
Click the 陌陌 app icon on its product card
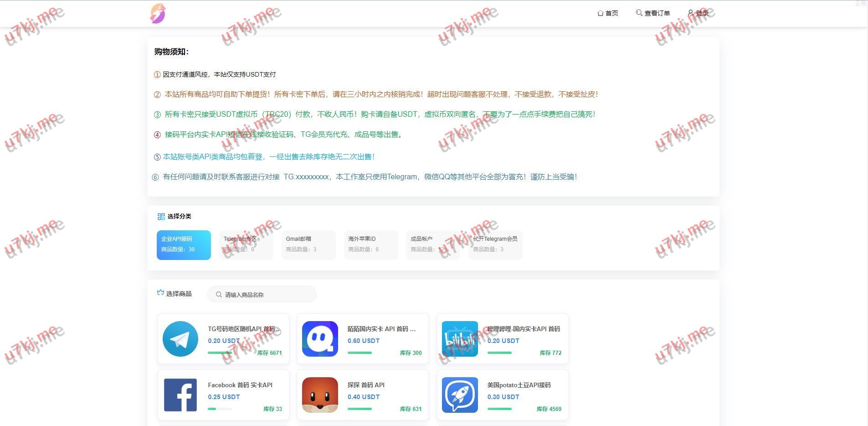[x=320, y=339]
